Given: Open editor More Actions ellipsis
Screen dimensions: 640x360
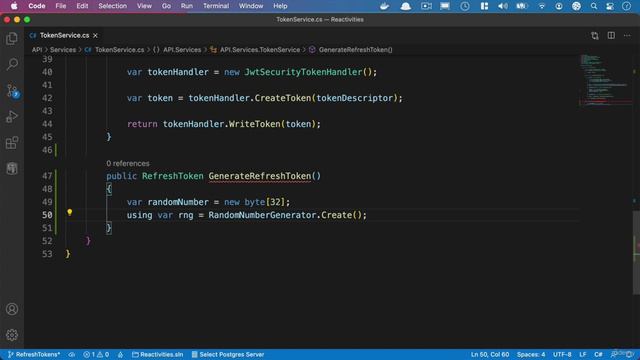Looking at the screenshot, I should [x=627, y=36].
